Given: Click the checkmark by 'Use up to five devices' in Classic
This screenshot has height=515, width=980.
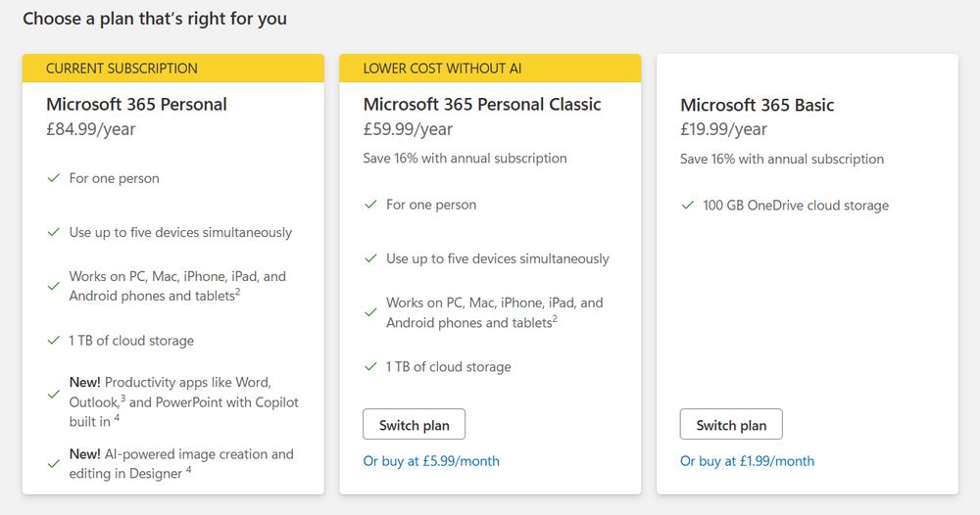Looking at the screenshot, I should 370,257.
